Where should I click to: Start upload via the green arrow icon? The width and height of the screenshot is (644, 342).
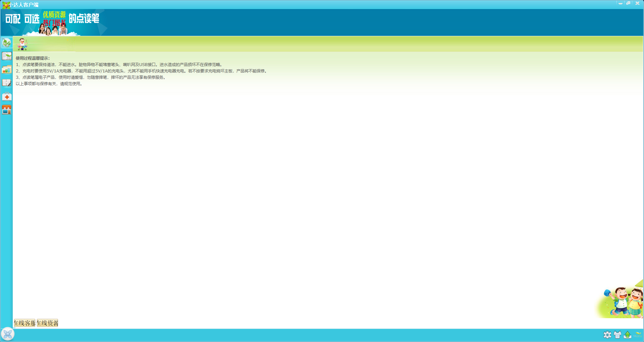point(628,335)
